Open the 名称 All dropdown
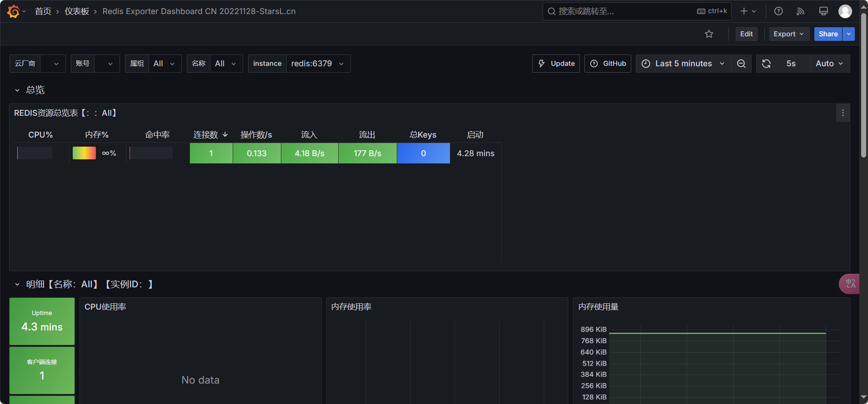 point(226,64)
